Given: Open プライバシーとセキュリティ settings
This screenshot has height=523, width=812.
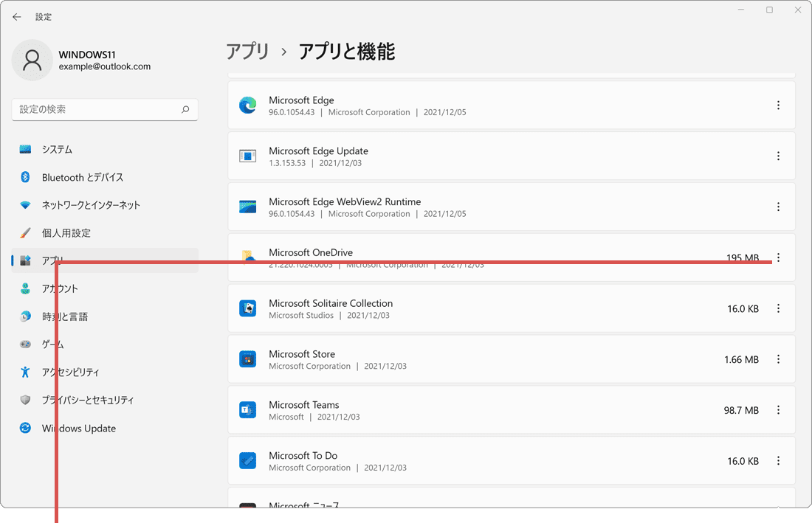Looking at the screenshot, I should pos(105,400).
